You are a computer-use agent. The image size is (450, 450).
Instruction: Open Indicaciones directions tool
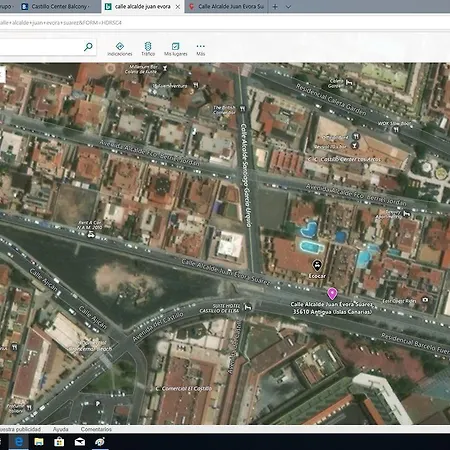pyautogui.click(x=120, y=49)
